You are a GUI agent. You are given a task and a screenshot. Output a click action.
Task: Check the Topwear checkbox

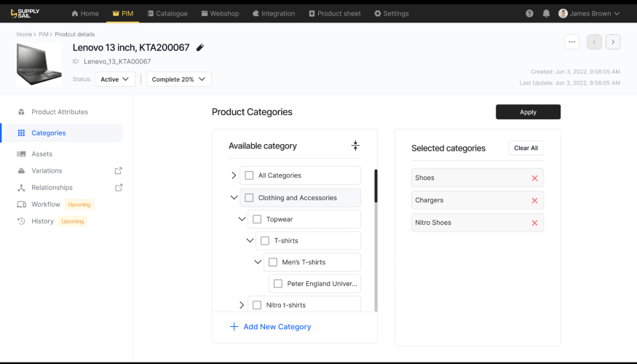(257, 219)
